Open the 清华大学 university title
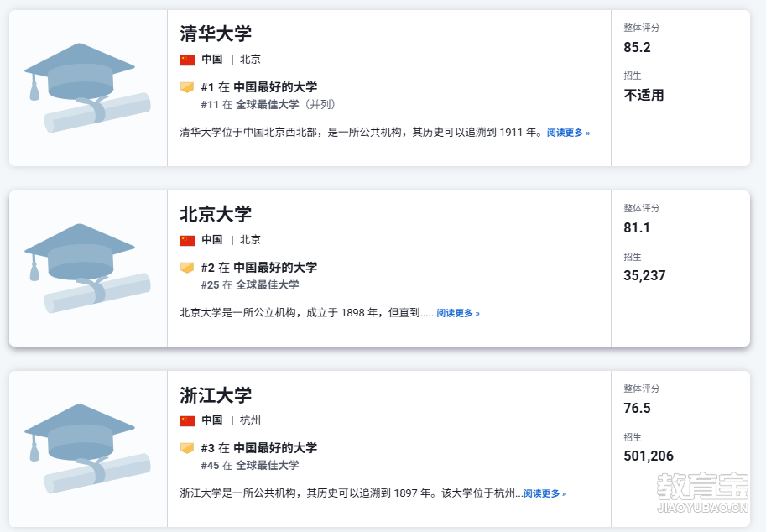 tap(216, 34)
